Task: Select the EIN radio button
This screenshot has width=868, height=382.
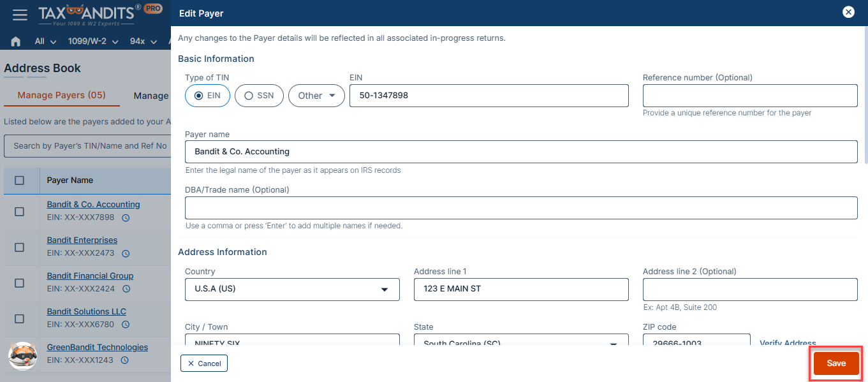Action: coord(207,96)
